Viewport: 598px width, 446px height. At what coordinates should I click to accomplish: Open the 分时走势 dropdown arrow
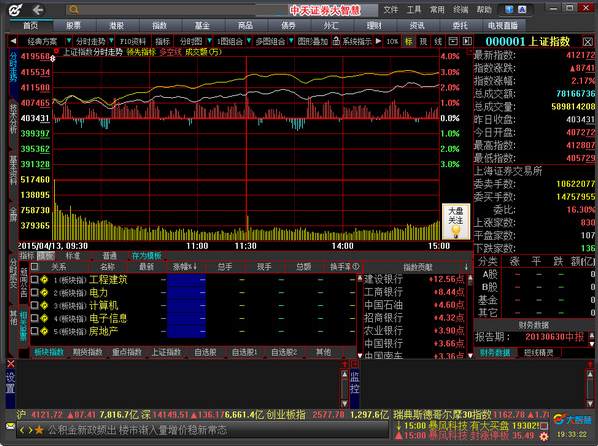click(x=111, y=40)
